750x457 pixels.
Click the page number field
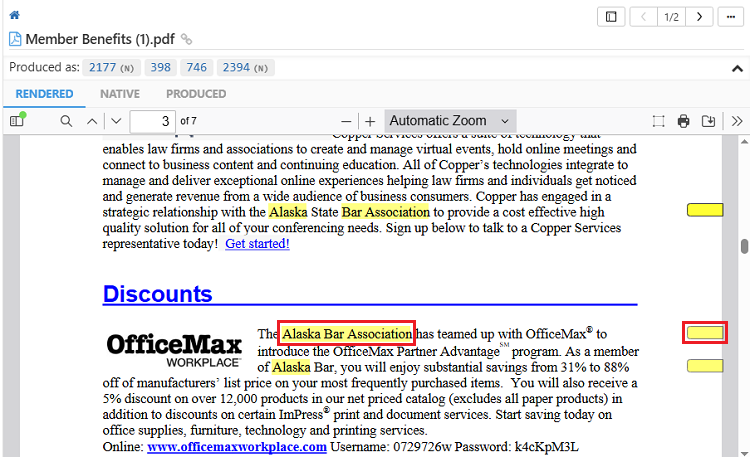point(153,121)
